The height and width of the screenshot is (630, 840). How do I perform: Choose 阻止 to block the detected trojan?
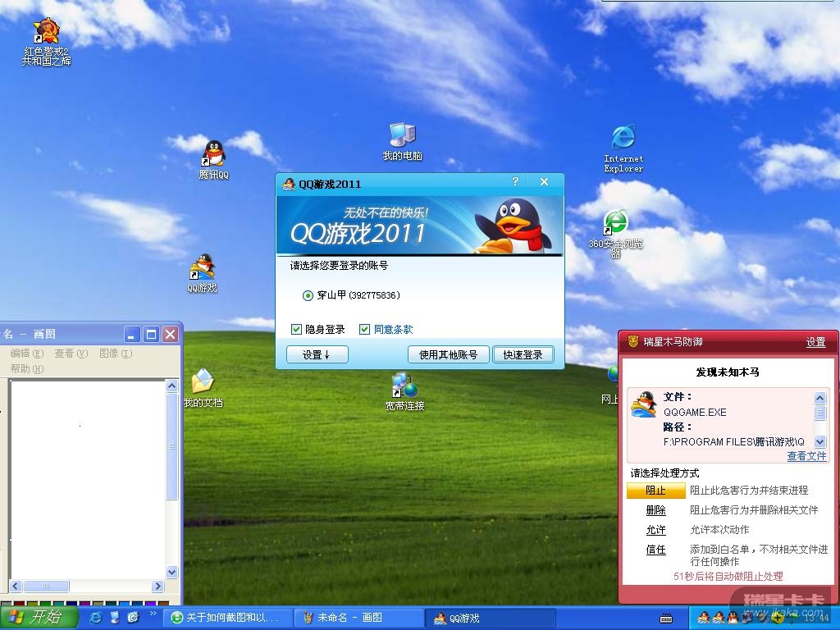[655, 491]
